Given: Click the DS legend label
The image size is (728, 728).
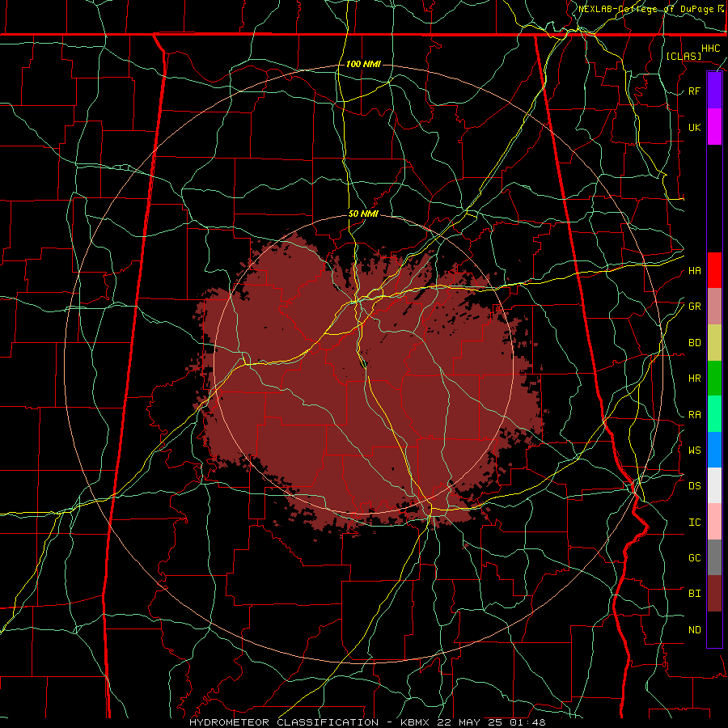Looking at the screenshot, I should 694,486.
